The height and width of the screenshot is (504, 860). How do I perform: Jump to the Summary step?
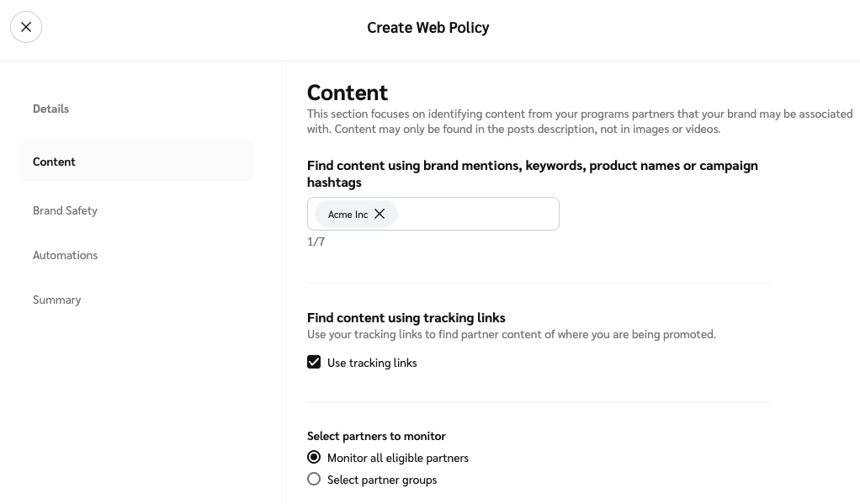click(x=56, y=300)
